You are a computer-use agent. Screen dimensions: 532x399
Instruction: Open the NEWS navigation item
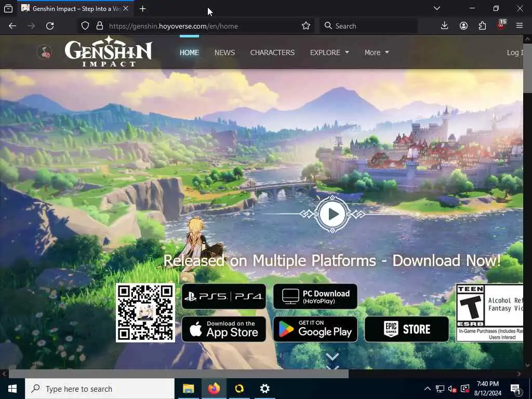(224, 52)
